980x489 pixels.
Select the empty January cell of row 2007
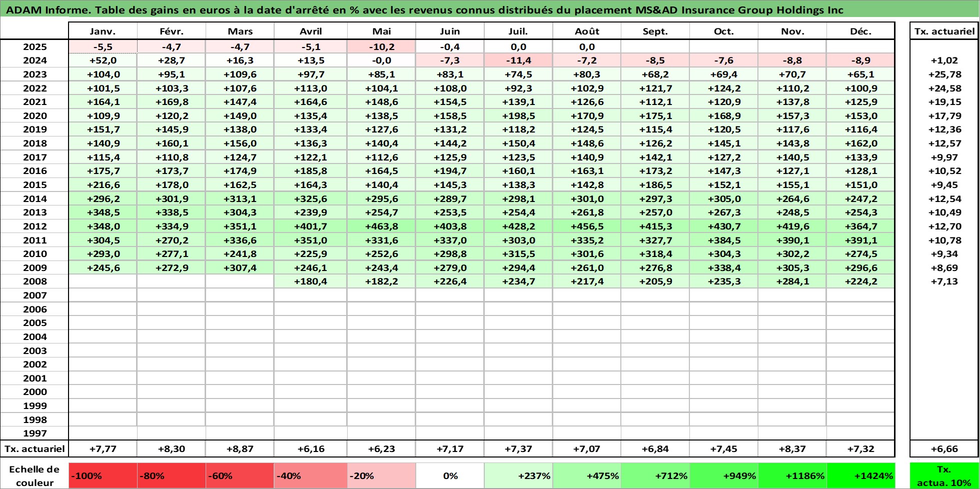click(103, 295)
